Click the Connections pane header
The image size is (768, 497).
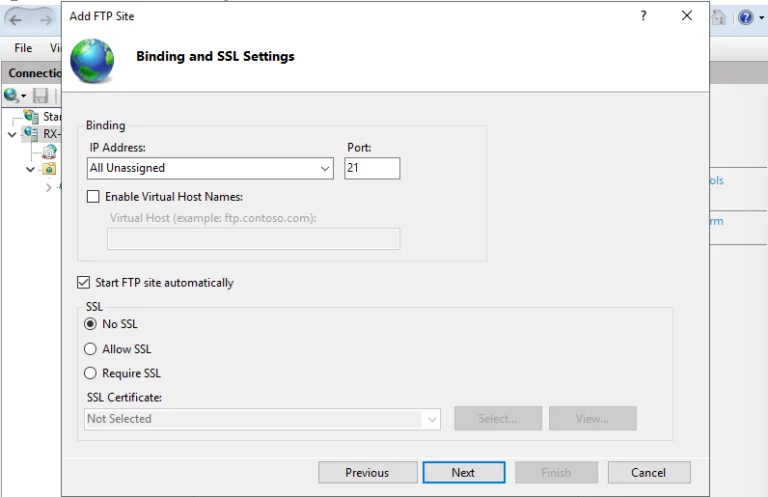point(32,73)
